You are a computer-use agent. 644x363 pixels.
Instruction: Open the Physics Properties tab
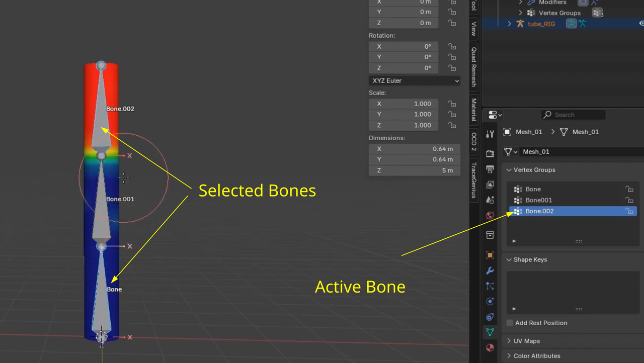(490, 301)
